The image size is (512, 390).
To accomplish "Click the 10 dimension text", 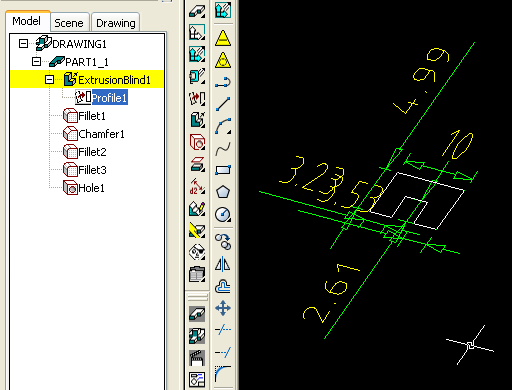I will (x=457, y=145).
